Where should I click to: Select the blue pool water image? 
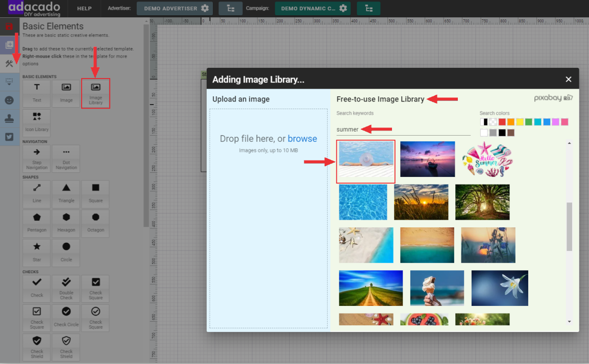click(363, 202)
